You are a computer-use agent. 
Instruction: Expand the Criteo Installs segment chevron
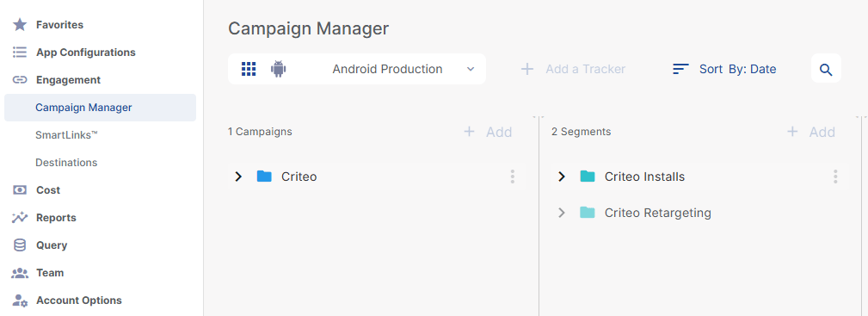point(562,177)
